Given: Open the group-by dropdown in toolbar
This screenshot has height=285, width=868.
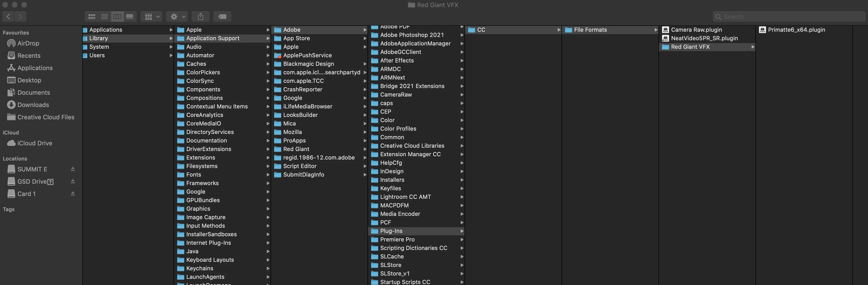Looking at the screenshot, I should 152,17.
